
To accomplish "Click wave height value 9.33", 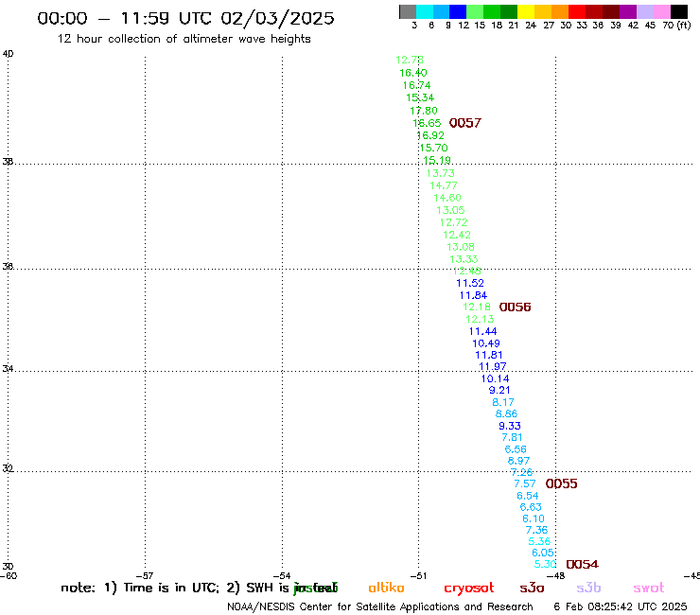I will [x=510, y=426].
